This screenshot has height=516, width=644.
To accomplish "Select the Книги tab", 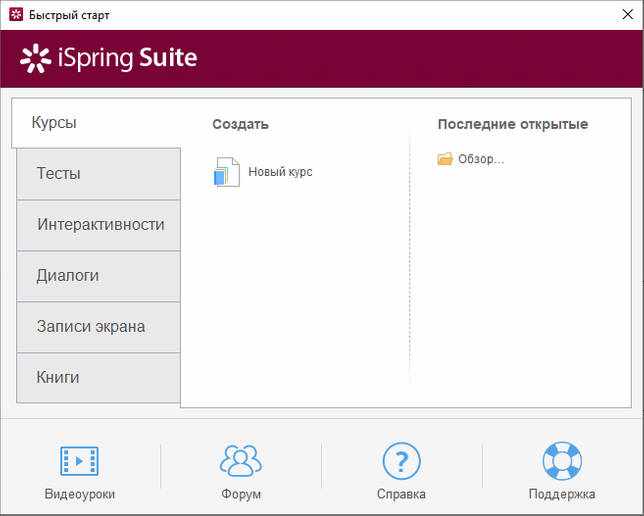I will [98, 378].
